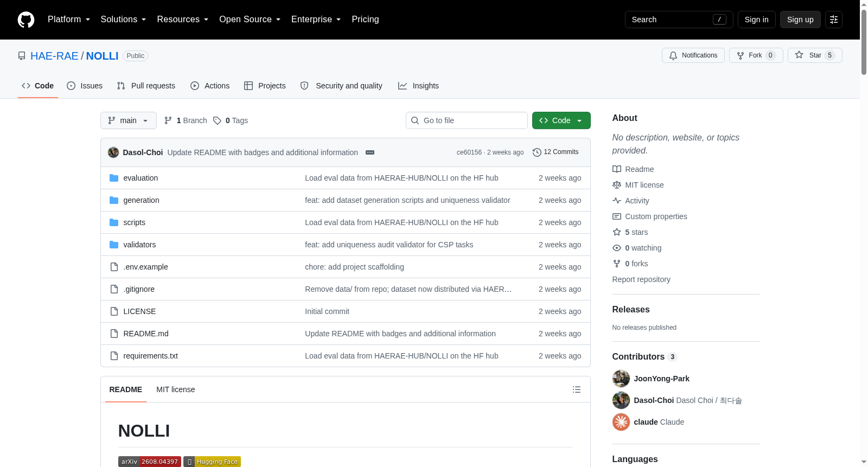Switch to the MIT license tab

[x=176, y=389]
